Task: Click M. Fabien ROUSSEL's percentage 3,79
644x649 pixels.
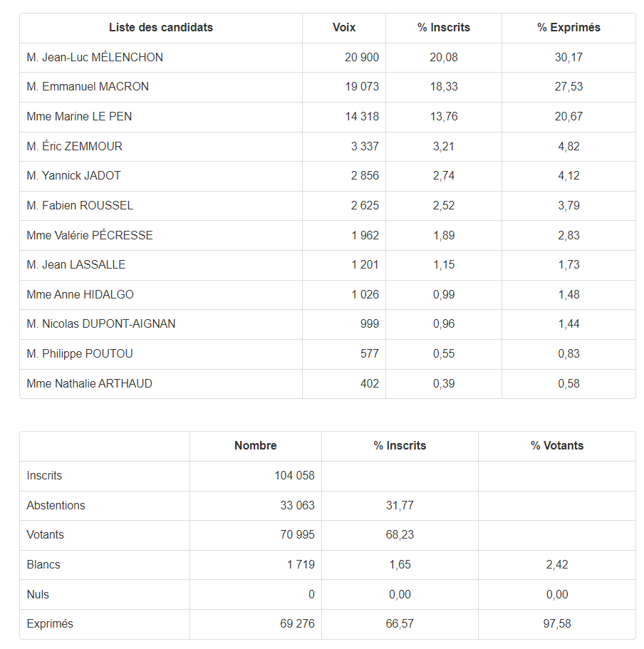Action: tap(568, 206)
